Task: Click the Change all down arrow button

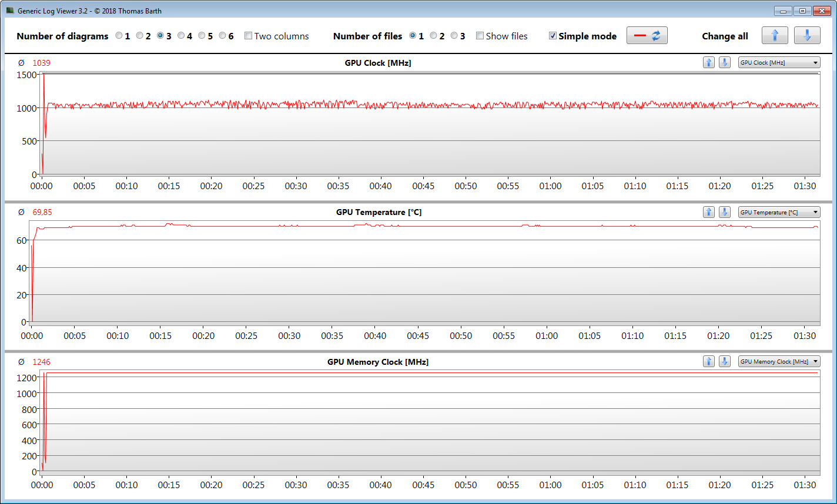Action: 807,36
